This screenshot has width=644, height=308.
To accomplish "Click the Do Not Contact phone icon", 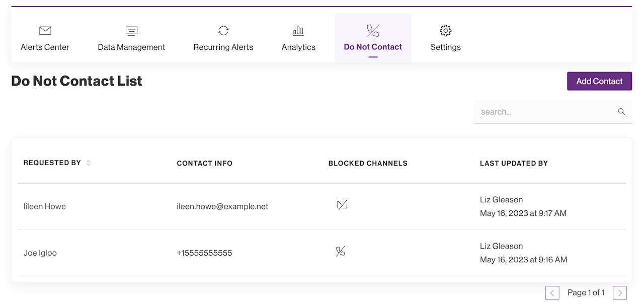I will [x=373, y=31].
